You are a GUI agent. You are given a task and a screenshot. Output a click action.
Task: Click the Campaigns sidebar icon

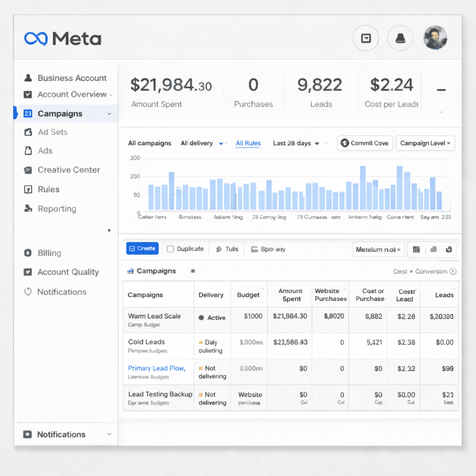click(28, 113)
